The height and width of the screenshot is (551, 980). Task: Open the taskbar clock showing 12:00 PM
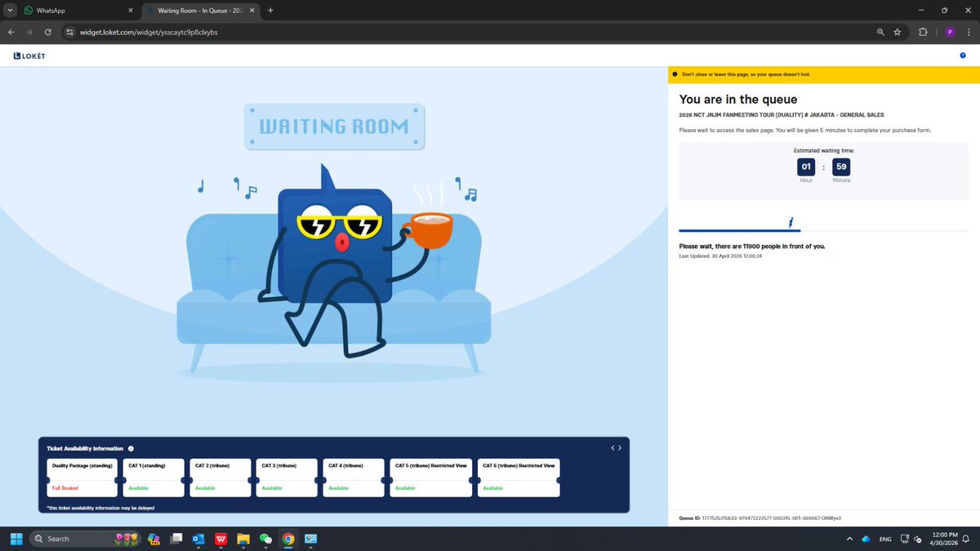tap(943, 539)
